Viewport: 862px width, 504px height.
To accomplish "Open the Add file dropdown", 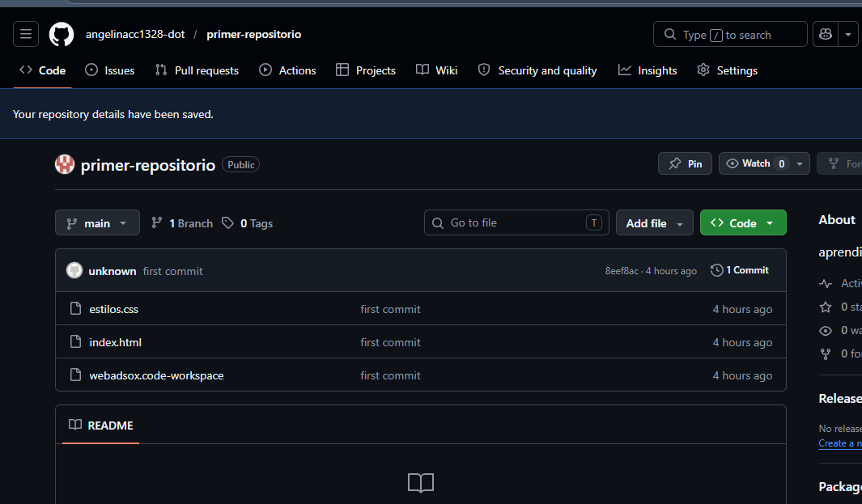I will pos(654,222).
